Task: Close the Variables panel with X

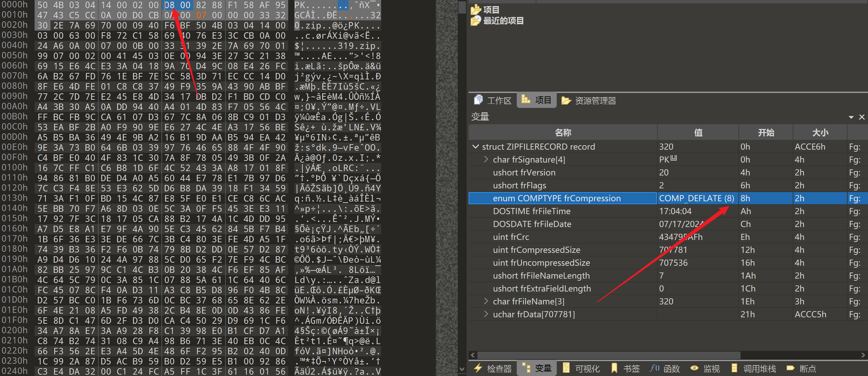Action: [862, 117]
